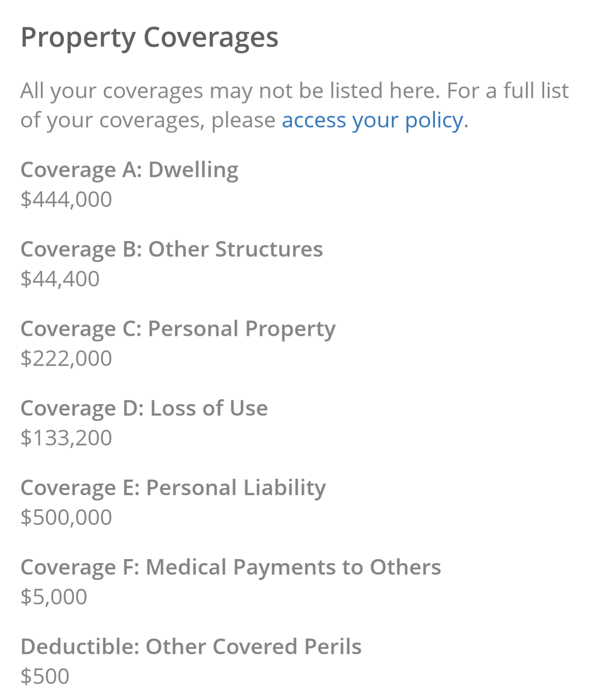The width and height of the screenshot is (597, 700).
Task: Select the $133,200 loss of use amount
Action: [66, 438]
